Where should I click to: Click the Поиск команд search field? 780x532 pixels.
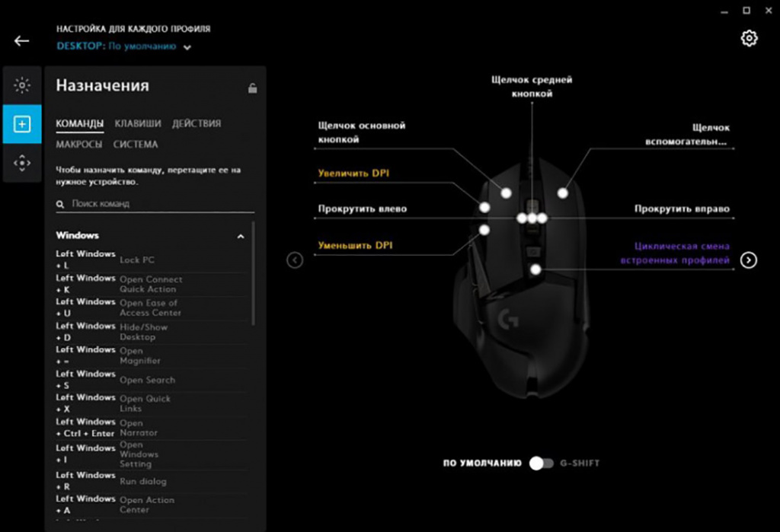(160, 204)
